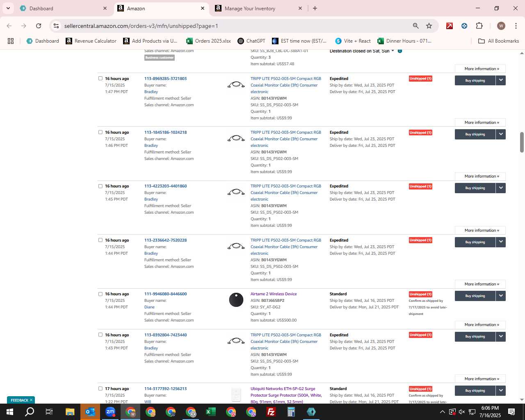The width and height of the screenshot is (525, 420).
Task: Expand Buy shipping dropdown for Airtame order
Action: [x=501, y=296]
